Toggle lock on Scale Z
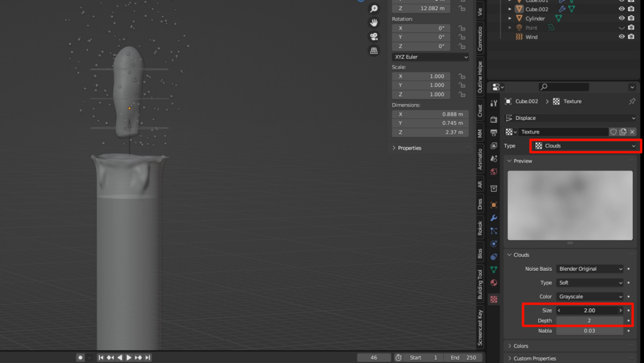 [462, 94]
